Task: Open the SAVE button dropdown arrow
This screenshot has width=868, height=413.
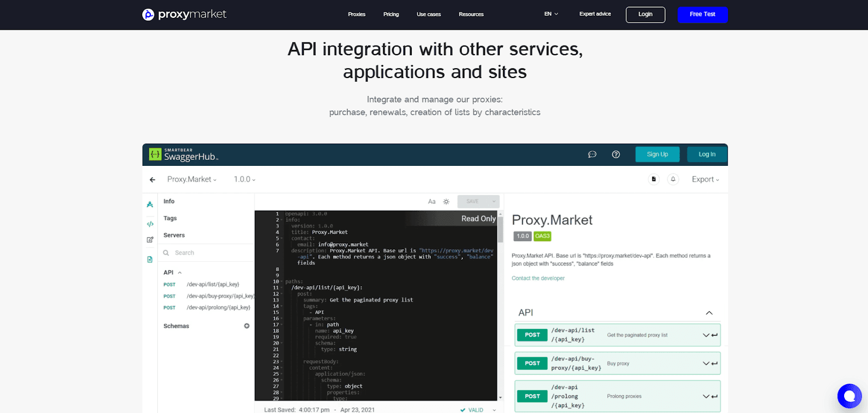Action: coord(494,202)
